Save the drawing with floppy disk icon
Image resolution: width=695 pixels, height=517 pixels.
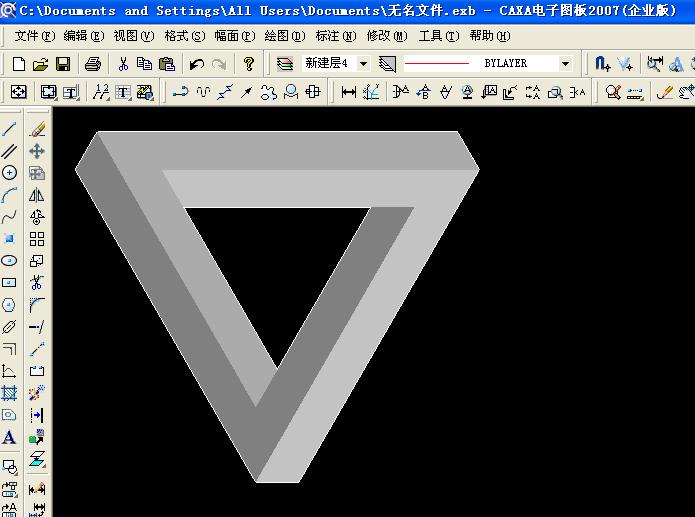63,64
